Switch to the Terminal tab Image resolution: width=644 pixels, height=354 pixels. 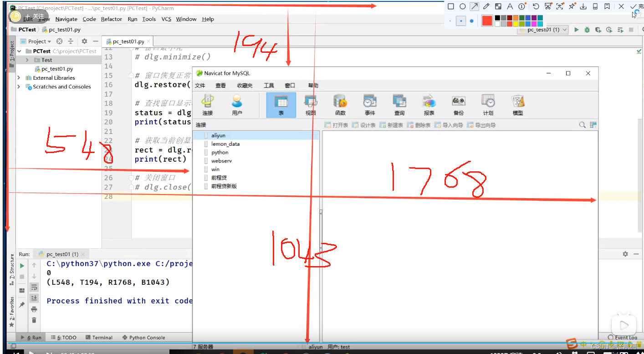point(99,338)
